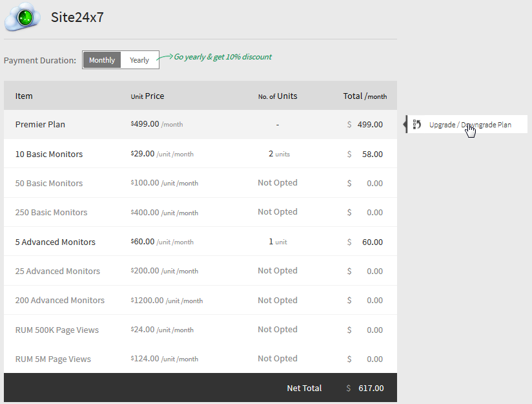This screenshot has width=532, height=404.
Task: Click the 50 Basic Monitors item
Action: click(x=49, y=183)
